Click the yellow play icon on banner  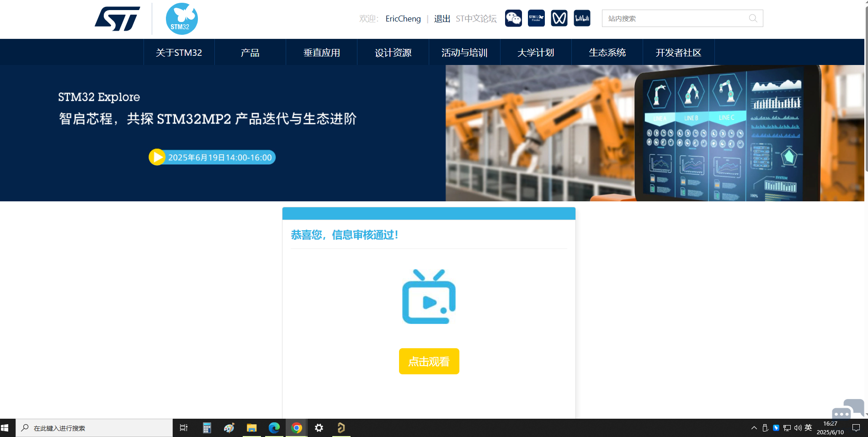(157, 157)
